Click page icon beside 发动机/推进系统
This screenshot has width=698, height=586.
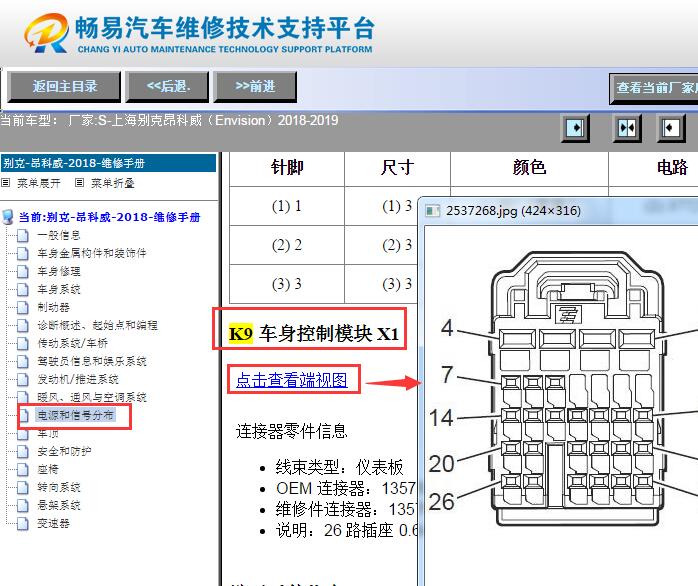(23, 380)
